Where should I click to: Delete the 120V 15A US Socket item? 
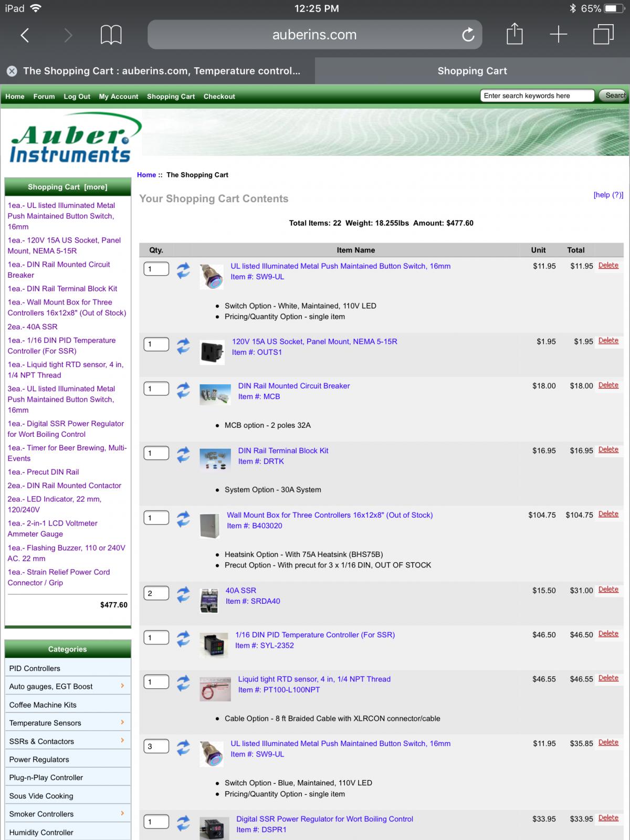click(x=608, y=341)
